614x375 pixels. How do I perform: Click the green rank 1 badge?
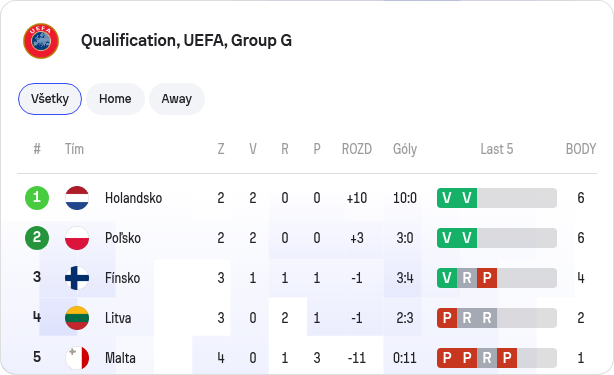[37, 198]
